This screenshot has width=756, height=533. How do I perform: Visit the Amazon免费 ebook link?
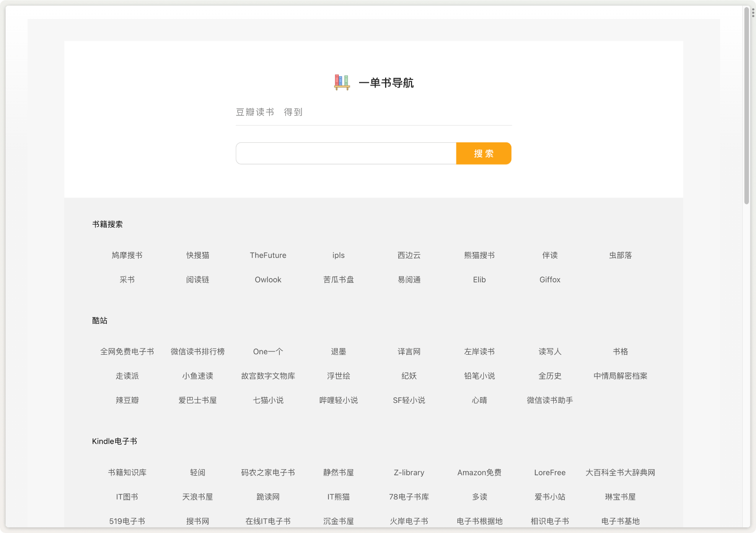pyautogui.click(x=479, y=472)
